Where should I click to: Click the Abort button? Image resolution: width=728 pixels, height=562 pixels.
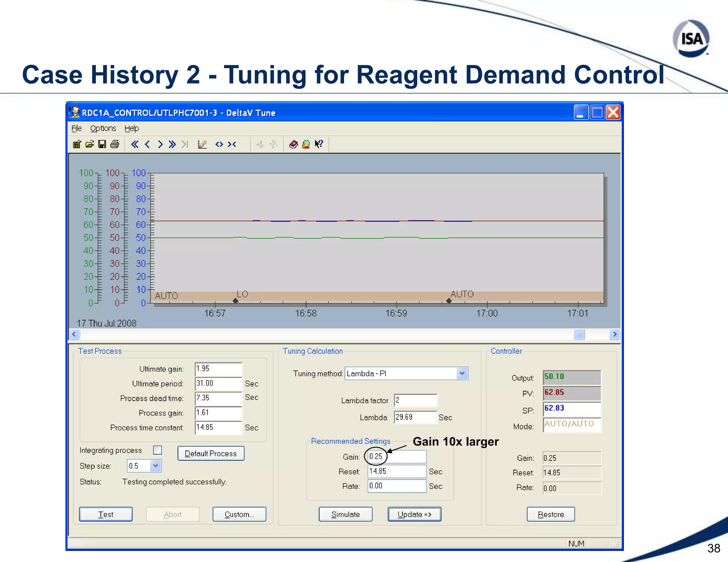pyautogui.click(x=173, y=514)
